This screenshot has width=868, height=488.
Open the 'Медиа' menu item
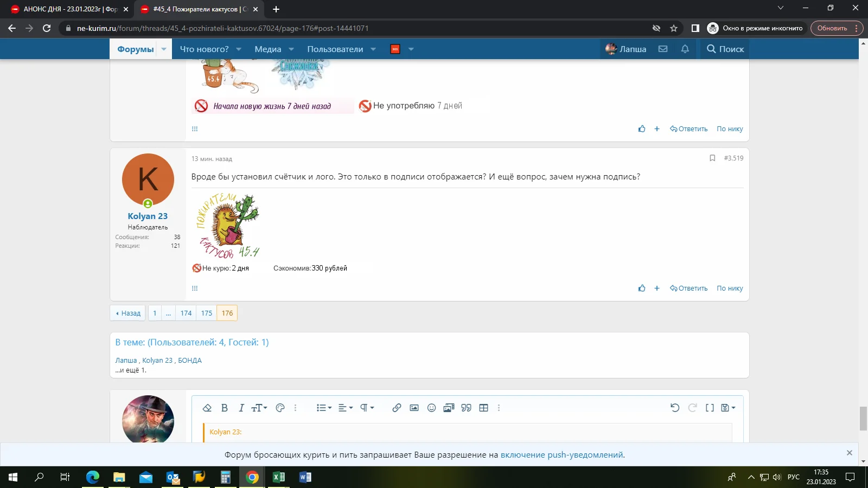pyautogui.click(x=268, y=49)
